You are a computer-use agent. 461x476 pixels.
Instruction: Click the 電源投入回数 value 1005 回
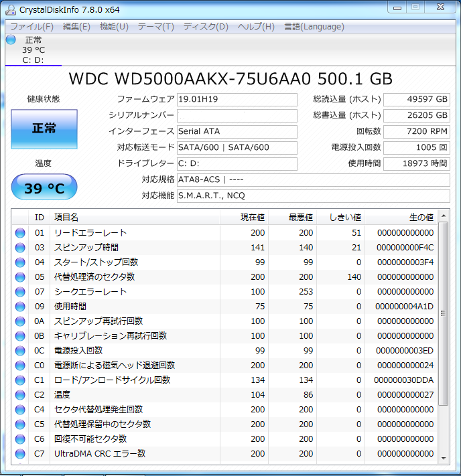tap(417, 148)
